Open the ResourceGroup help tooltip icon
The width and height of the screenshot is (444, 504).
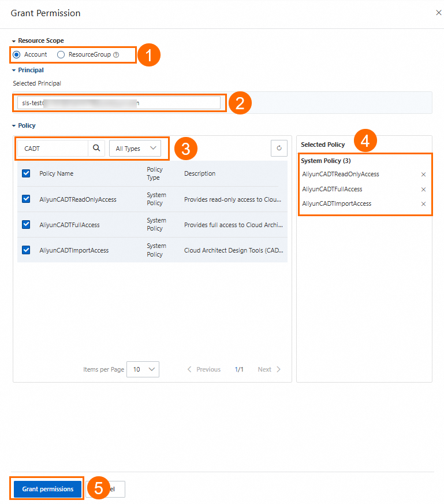click(x=116, y=55)
